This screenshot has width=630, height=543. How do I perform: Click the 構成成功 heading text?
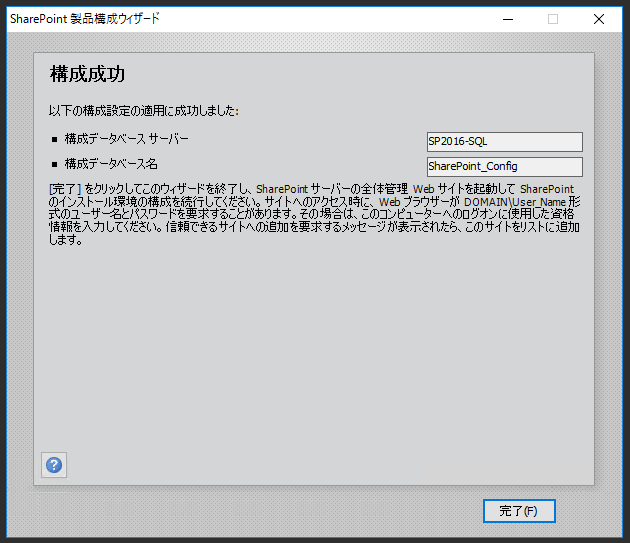click(x=87, y=74)
